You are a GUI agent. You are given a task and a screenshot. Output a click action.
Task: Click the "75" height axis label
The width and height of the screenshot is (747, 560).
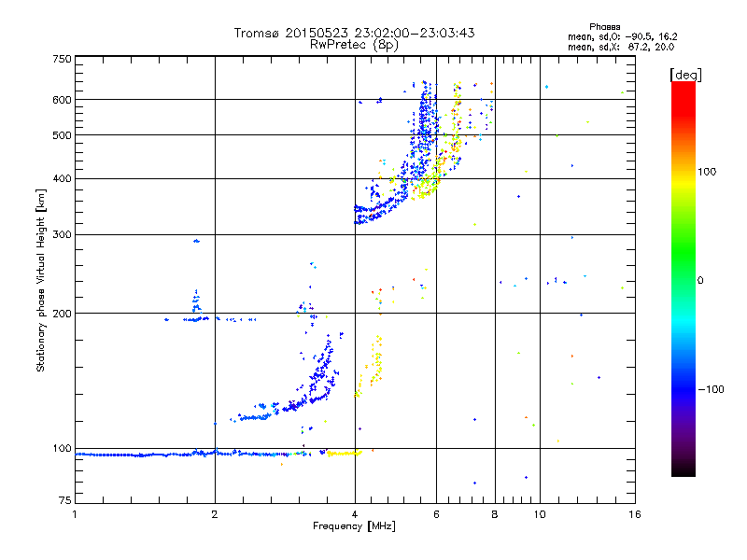click(65, 500)
